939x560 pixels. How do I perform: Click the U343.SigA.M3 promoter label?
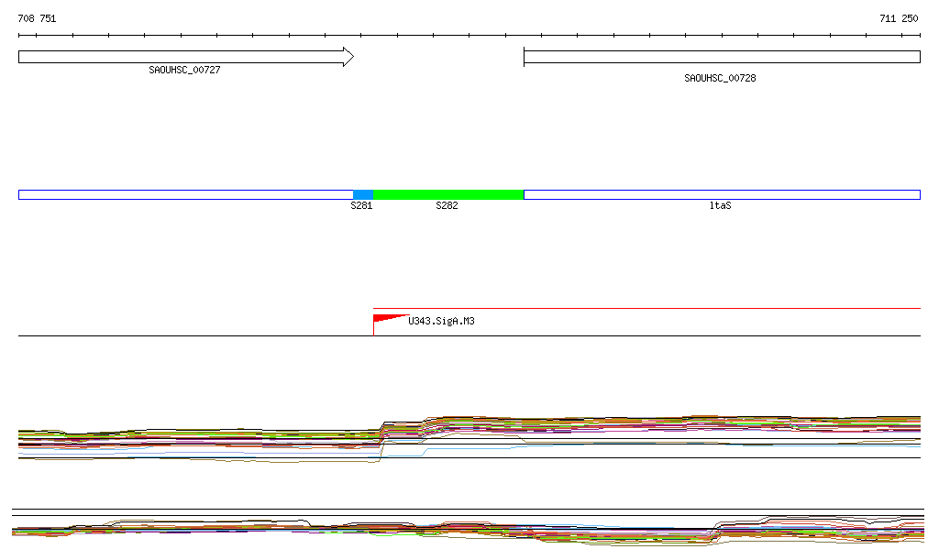[x=441, y=322]
